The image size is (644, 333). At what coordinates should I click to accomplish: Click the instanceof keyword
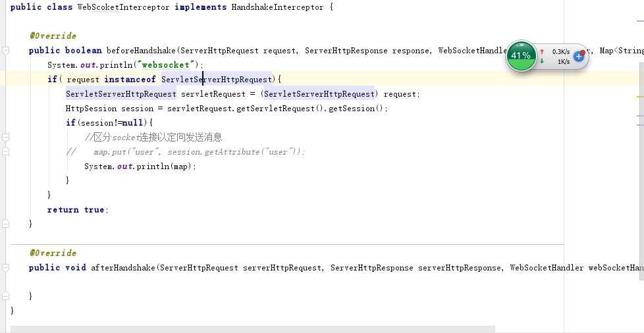(x=130, y=79)
